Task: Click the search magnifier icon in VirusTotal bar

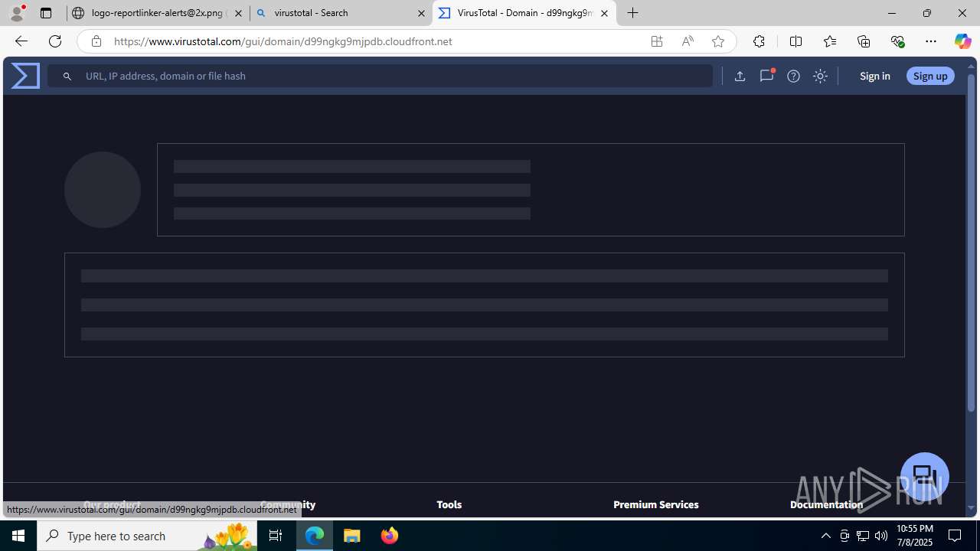Action: (x=67, y=77)
